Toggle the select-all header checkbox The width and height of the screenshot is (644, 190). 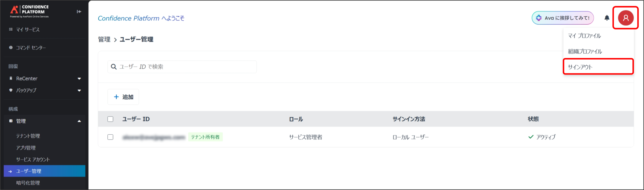tap(110, 119)
